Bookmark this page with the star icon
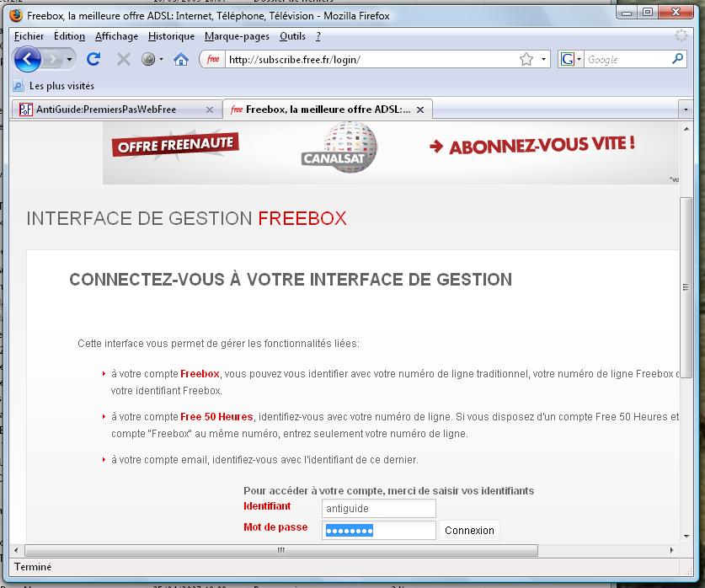Screen dimensions: 705x588 coord(526,59)
